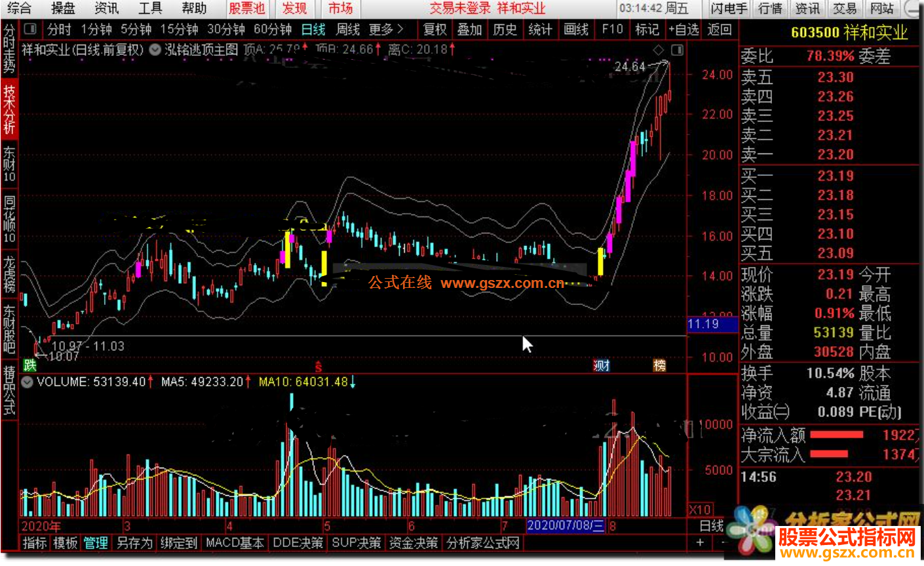Toggle the panel layout icon left of 分时
Image resolution: width=924 pixels, height=566 pixels.
tap(30, 30)
